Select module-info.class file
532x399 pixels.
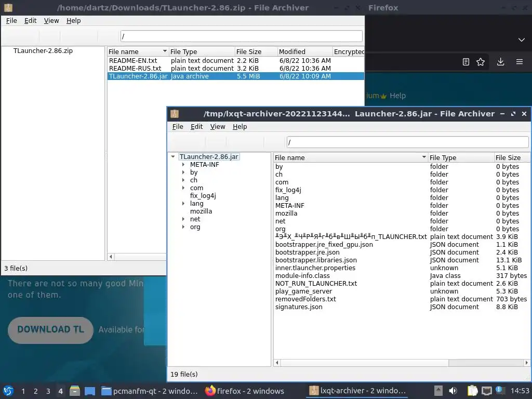[x=302, y=276]
